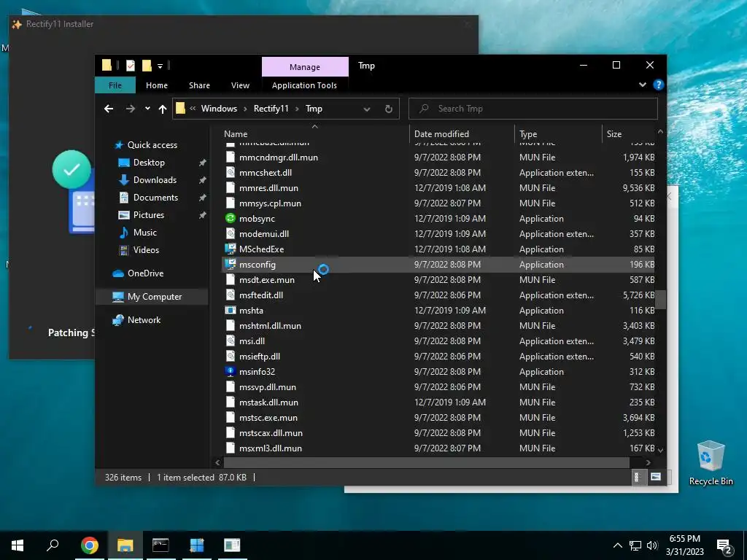Open Desktop in the navigation pane
Viewport: 747px width, 560px height.
(x=149, y=163)
